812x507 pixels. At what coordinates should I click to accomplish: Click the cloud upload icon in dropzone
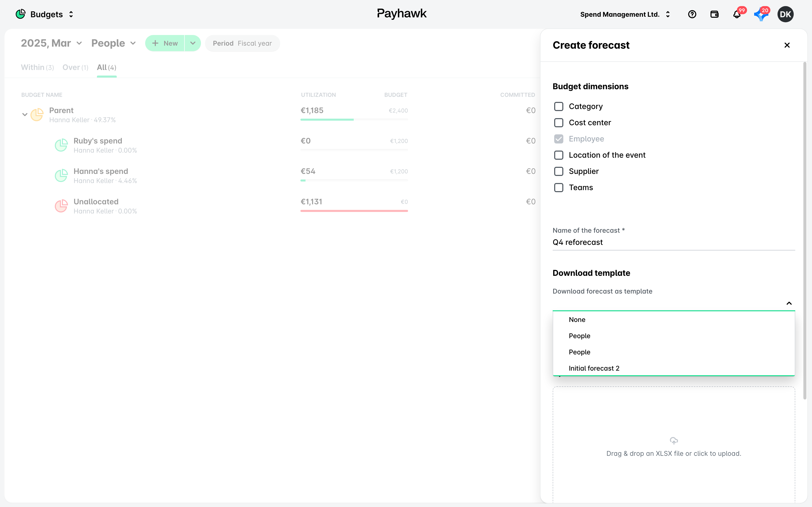674,441
